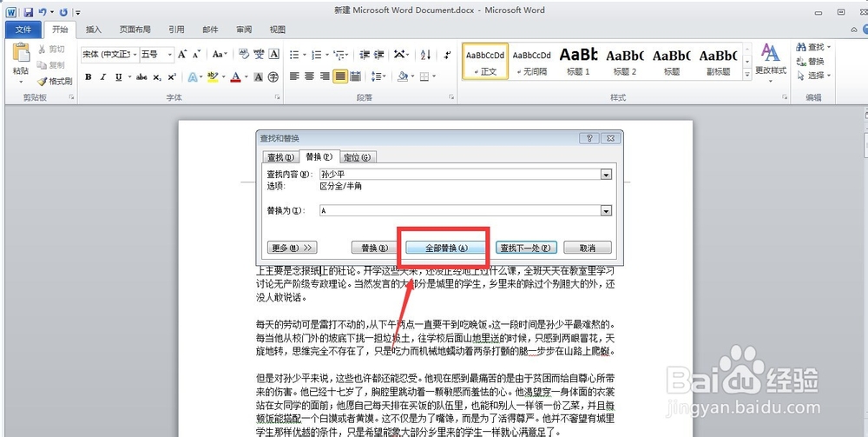The image size is (868, 437).
Task: Apply the red font color A
Action: pyautogui.click(x=235, y=77)
